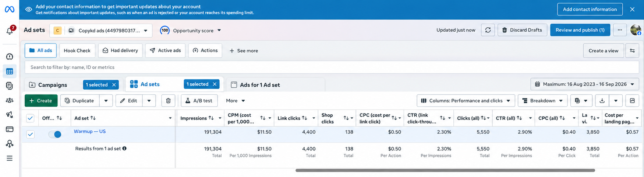Open view settings sliders icon
This screenshot has width=644, height=177.
pos(632,51)
